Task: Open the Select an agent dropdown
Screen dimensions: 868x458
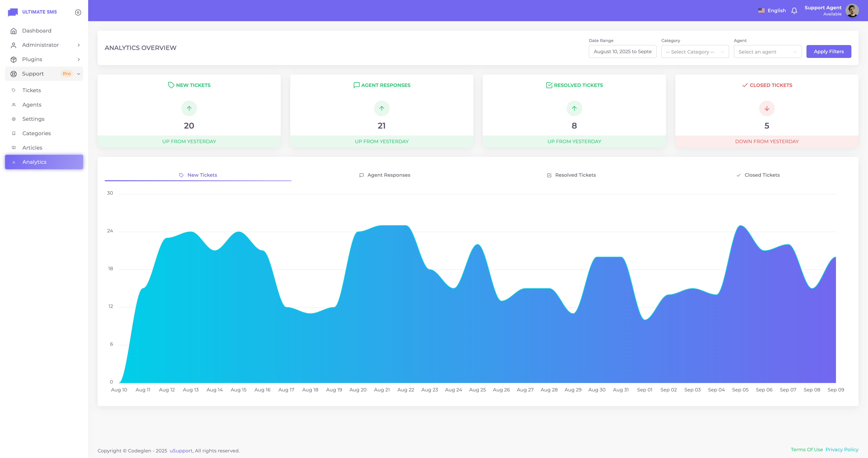Action: coord(767,52)
